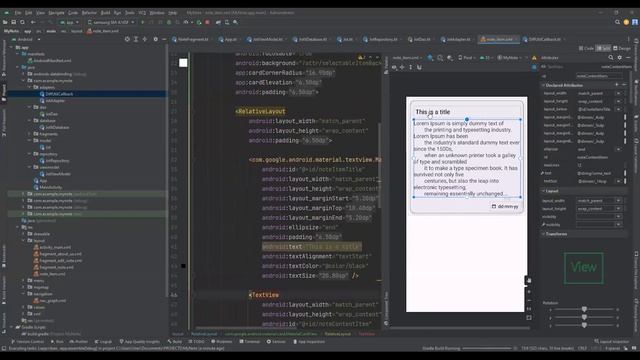Open the Problems tool window
Viewport: 640px width, 360px height.
(x=222, y=342)
